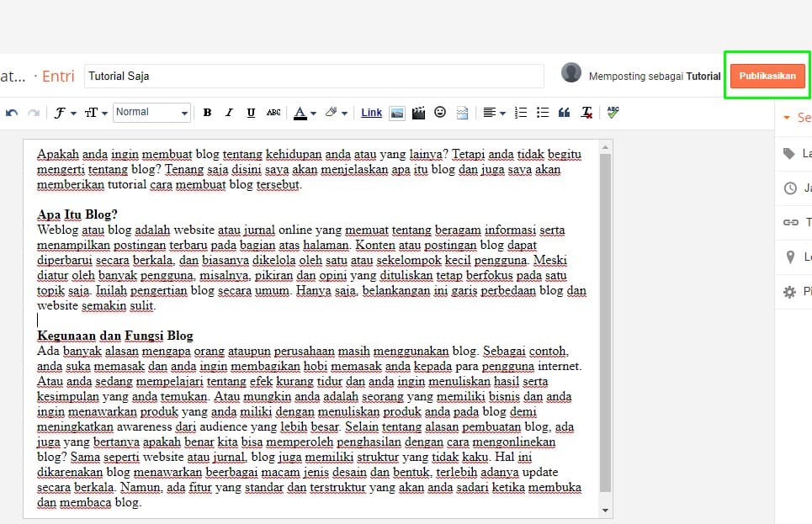This screenshot has height=524, width=812.
Task: Open the permalink chain sidebar icon
Action: [791, 222]
